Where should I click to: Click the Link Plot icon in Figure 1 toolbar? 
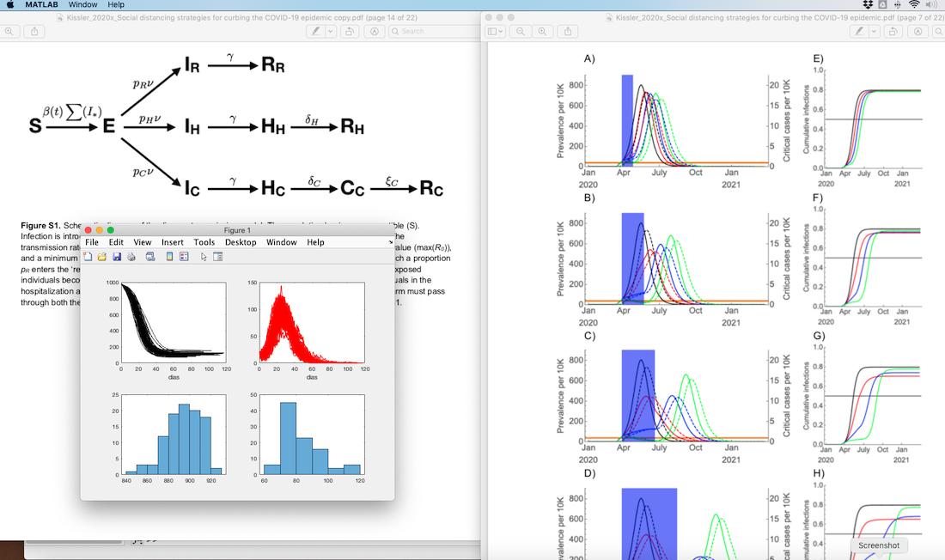click(150, 257)
